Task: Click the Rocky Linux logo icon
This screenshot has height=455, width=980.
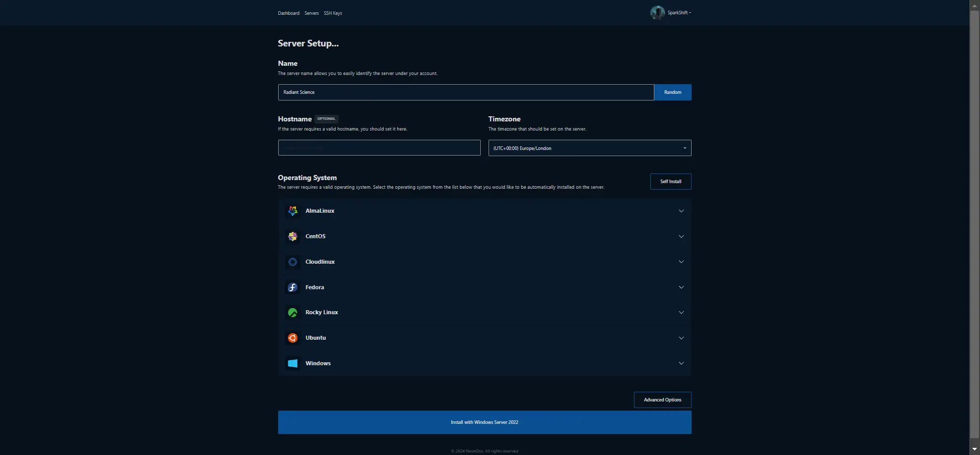Action: [292, 313]
